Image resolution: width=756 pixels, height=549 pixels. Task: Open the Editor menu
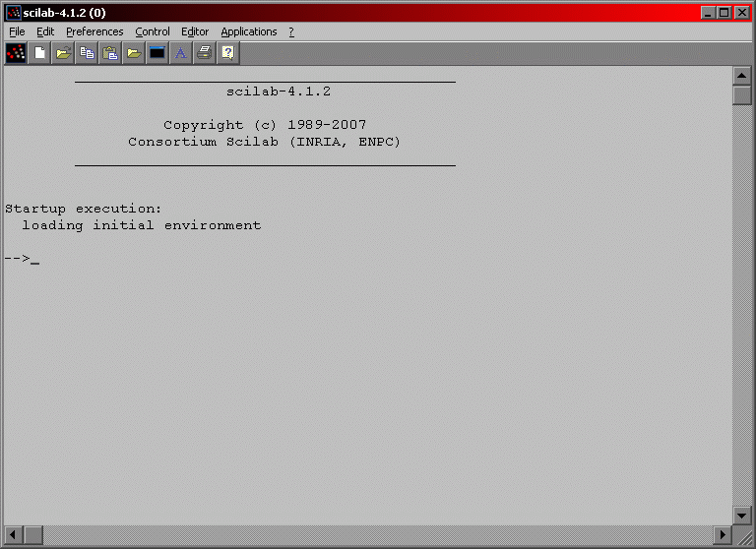195,31
